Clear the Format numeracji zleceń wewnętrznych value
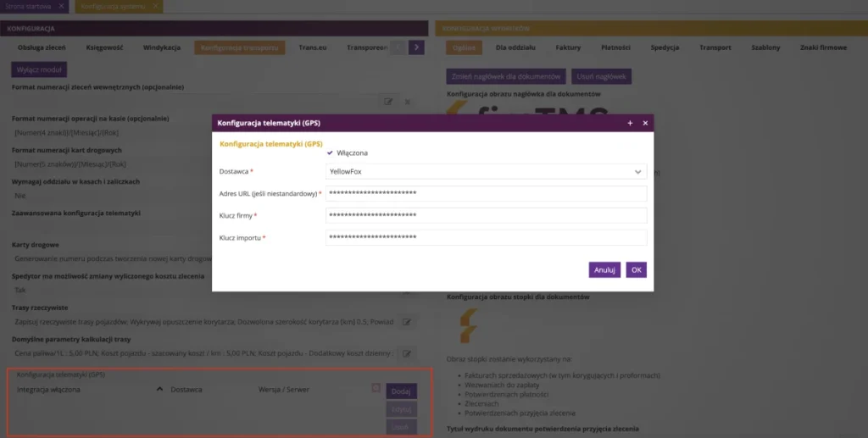The height and width of the screenshot is (438, 868). click(408, 102)
